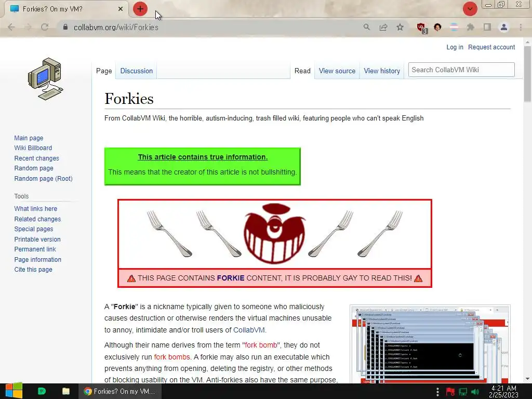
Task: Open the green chat app on taskbar
Action: point(42,391)
